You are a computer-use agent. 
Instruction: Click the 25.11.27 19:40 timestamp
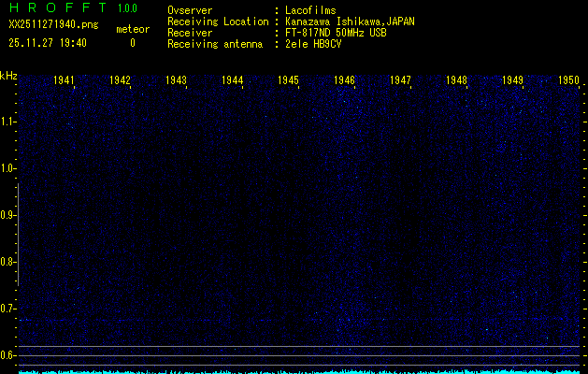(47, 42)
